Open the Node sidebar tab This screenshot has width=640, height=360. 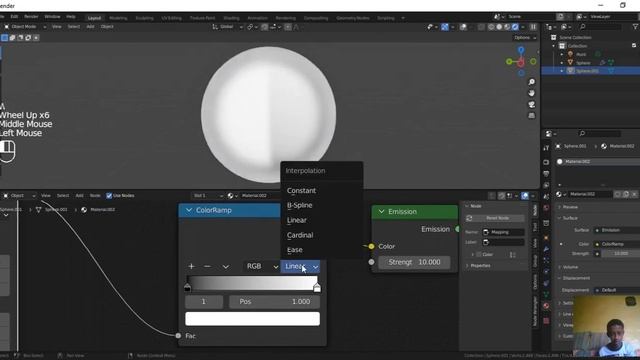535,210
